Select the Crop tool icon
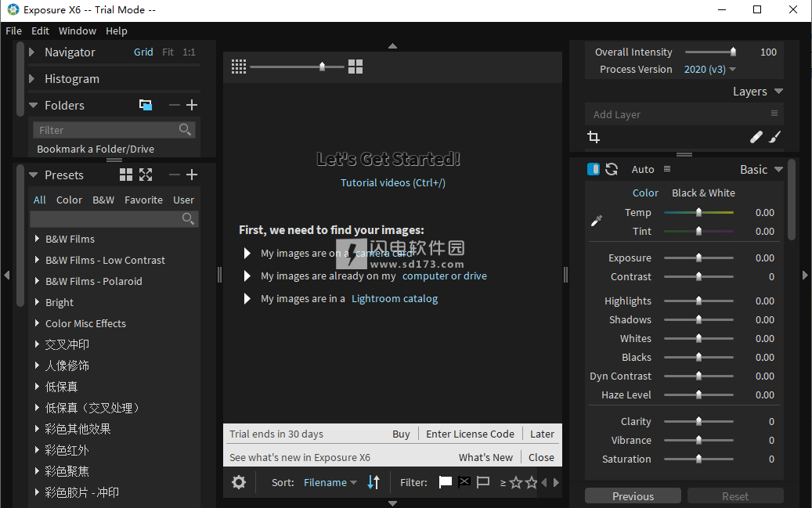 (x=594, y=137)
